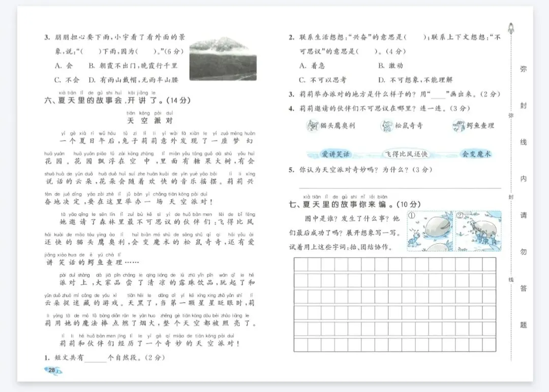This screenshot has height=392, width=549.
Task: Click the name 鳄鱼查理 in question 4
Action: (480, 125)
